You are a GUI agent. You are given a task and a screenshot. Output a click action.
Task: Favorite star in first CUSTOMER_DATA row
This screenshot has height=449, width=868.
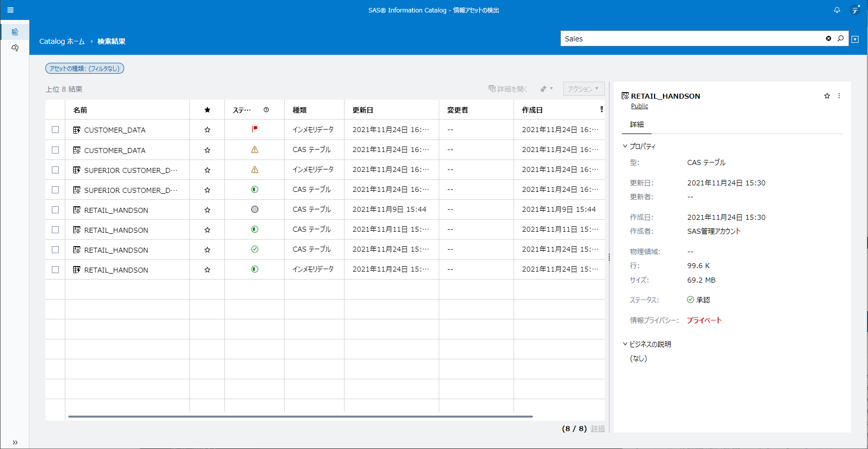coord(207,130)
